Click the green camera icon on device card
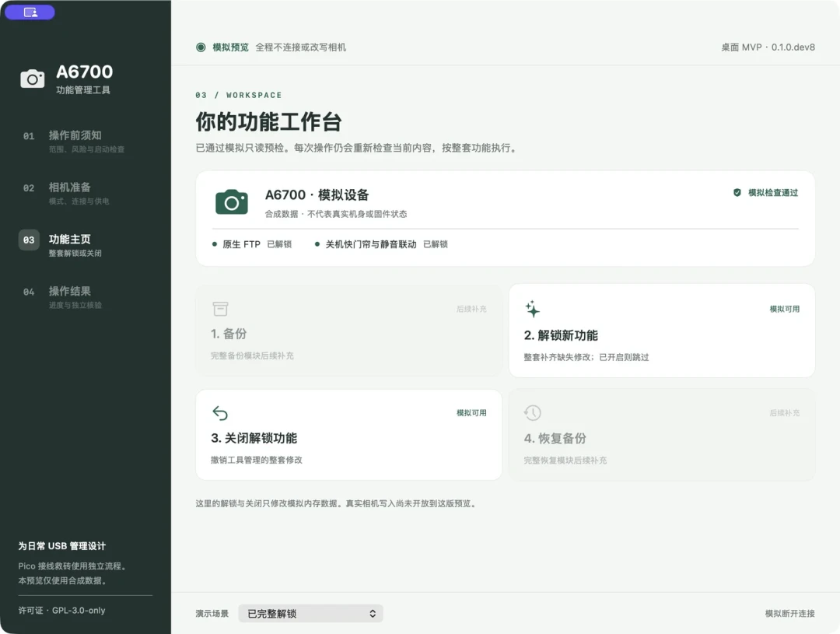The image size is (840, 634). coord(232,202)
